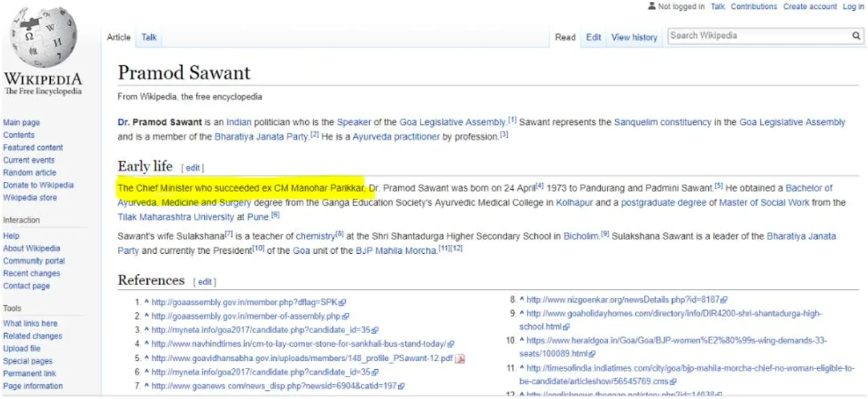Image resolution: width=868 pixels, height=399 pixels.
Task: Click the Interaction sidebar heading
Action: coord(21,220)
